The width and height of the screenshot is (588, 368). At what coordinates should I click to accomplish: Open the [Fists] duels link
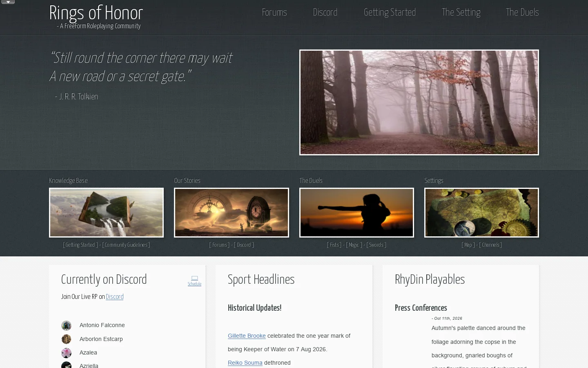click(334, 245)
